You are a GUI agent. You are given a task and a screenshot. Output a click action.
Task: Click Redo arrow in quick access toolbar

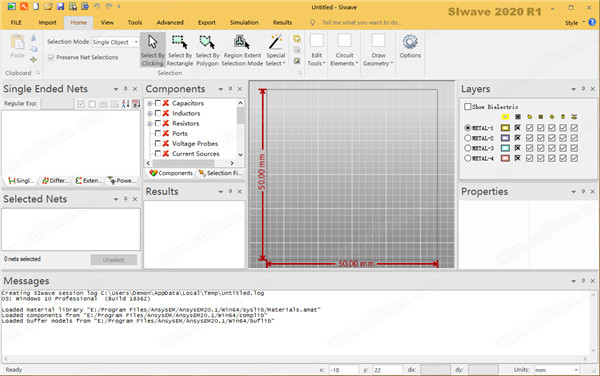(x=109, y=7)
